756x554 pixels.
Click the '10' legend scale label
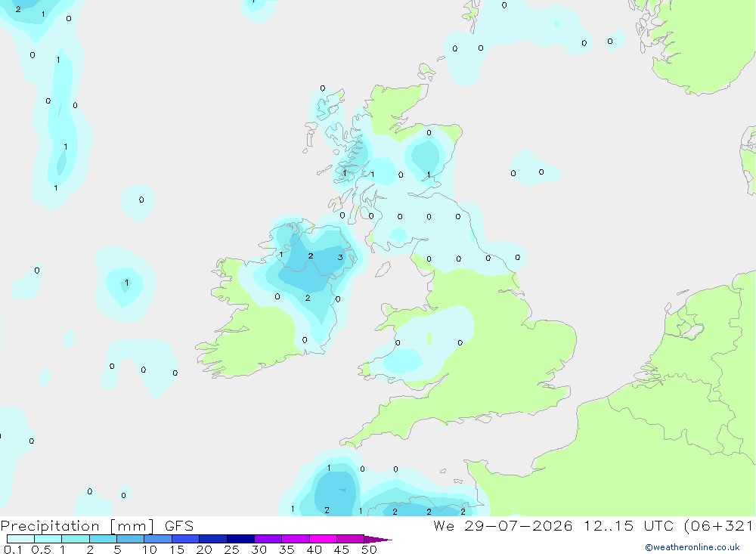(150, 549)
